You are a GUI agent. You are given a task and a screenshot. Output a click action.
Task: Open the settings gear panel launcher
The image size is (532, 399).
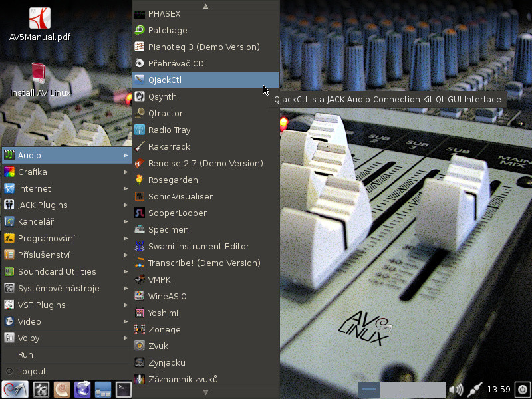coord(41,390)
